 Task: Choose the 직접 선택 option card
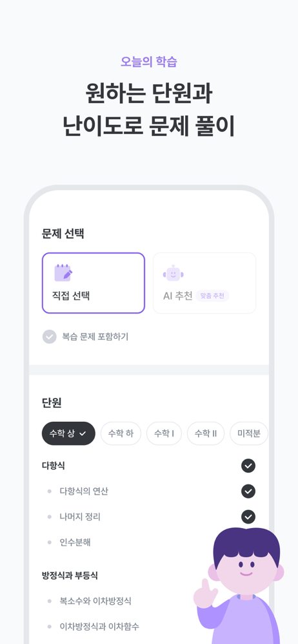94,283
